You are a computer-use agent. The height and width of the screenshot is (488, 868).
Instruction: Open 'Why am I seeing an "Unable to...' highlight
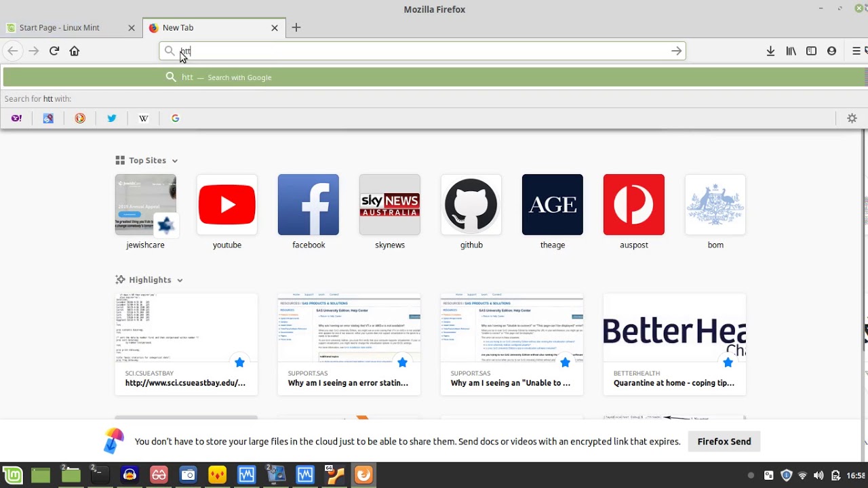click(512, 344)
